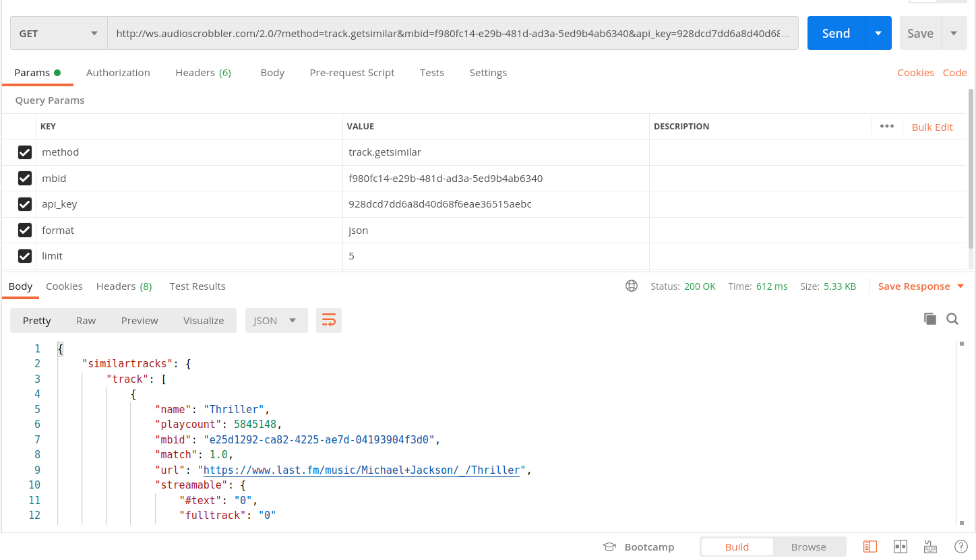Viewport: 976px width, 560px height.
Task: Open the GET method dropdown
Action: [x=59, y=33]
